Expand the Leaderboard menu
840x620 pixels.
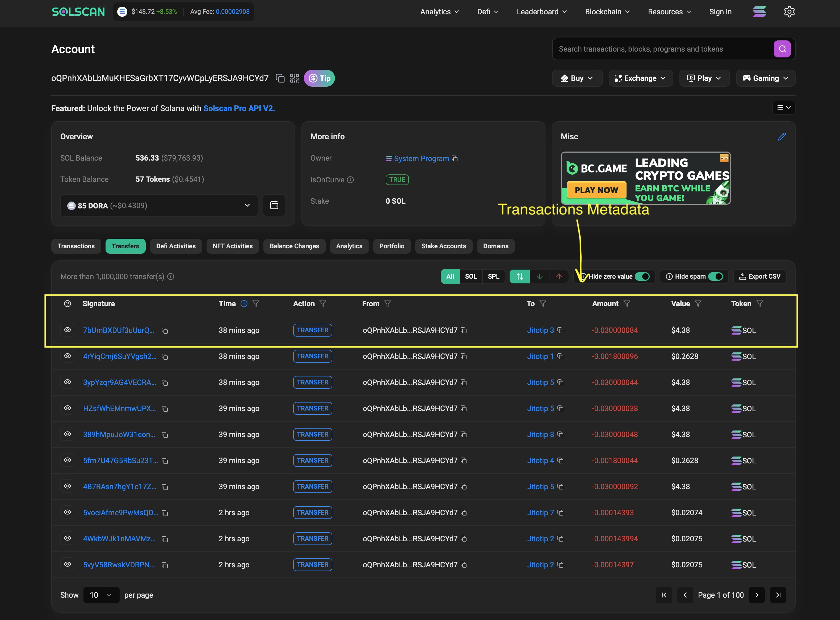pyautogui.click(x=542, y=12)
